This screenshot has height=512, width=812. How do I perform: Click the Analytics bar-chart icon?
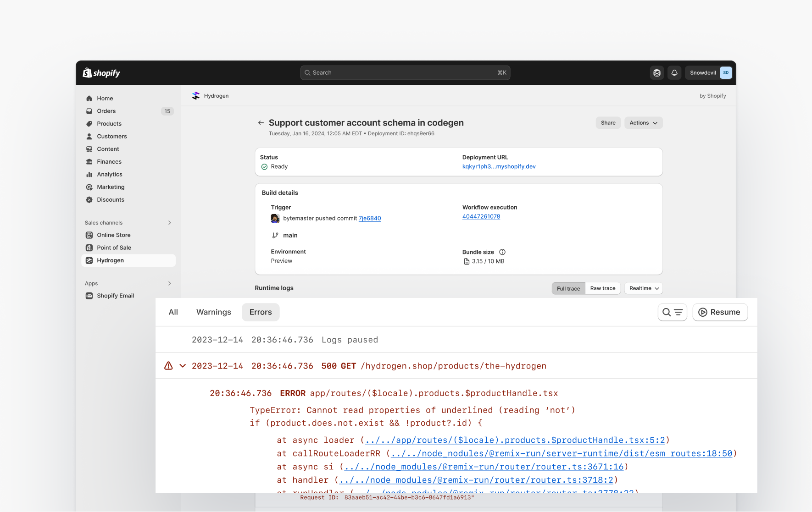89,175
